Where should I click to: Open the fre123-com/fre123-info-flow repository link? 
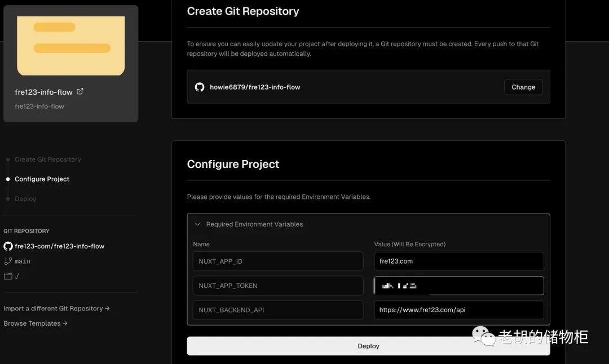point(59,246)
